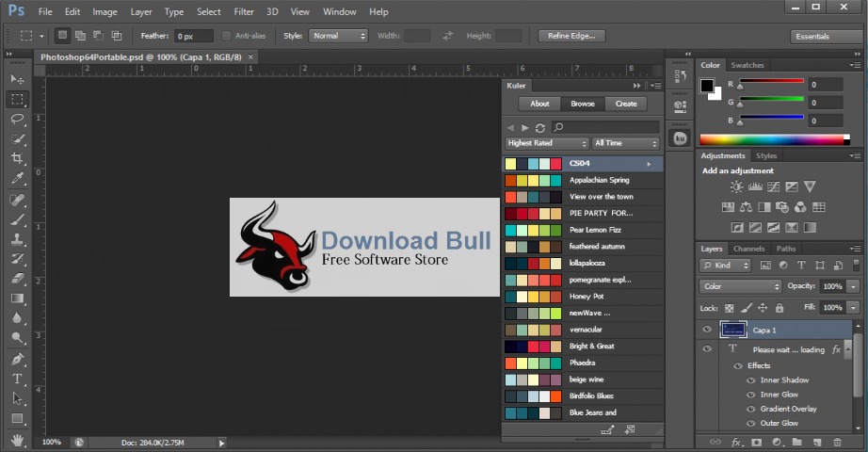Hide the Outer Glow effect
This screenshot has height=452, width=868.
pos(751,423)
